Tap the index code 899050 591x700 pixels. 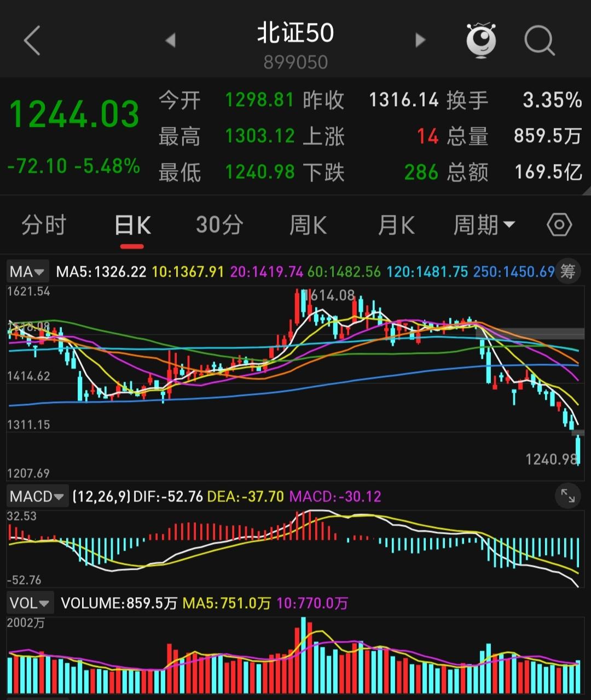tap(296, 62)
